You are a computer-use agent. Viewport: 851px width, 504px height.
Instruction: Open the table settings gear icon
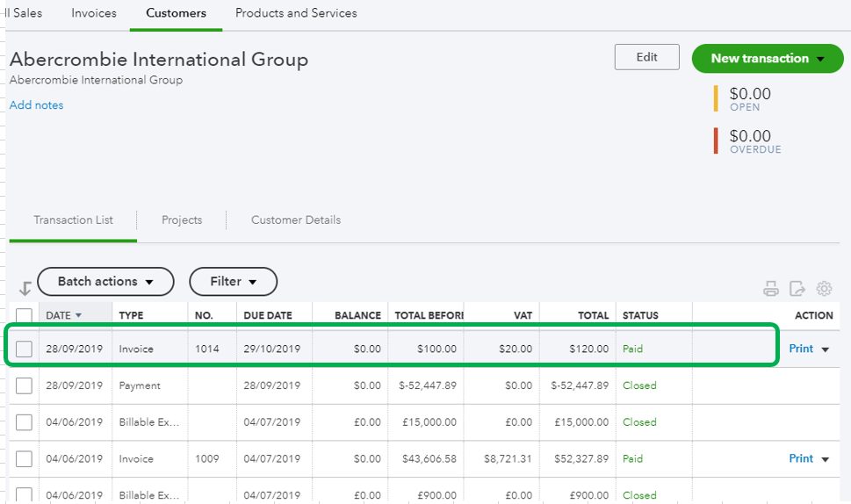[824, 288]
